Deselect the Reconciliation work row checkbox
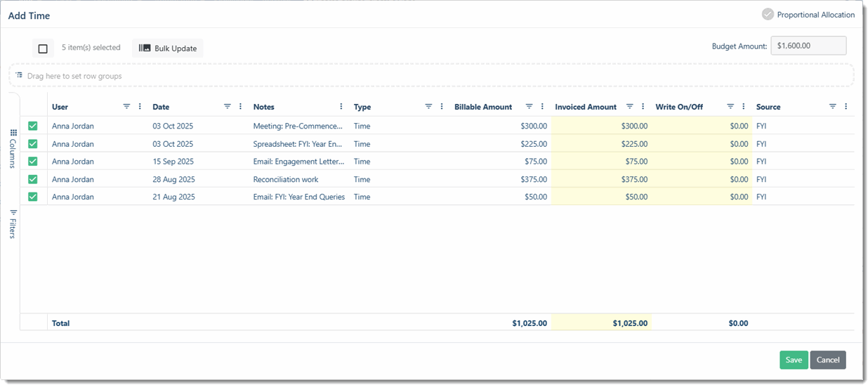The height and width of the screenshot is (385, 868). click(x=32, y=179)
